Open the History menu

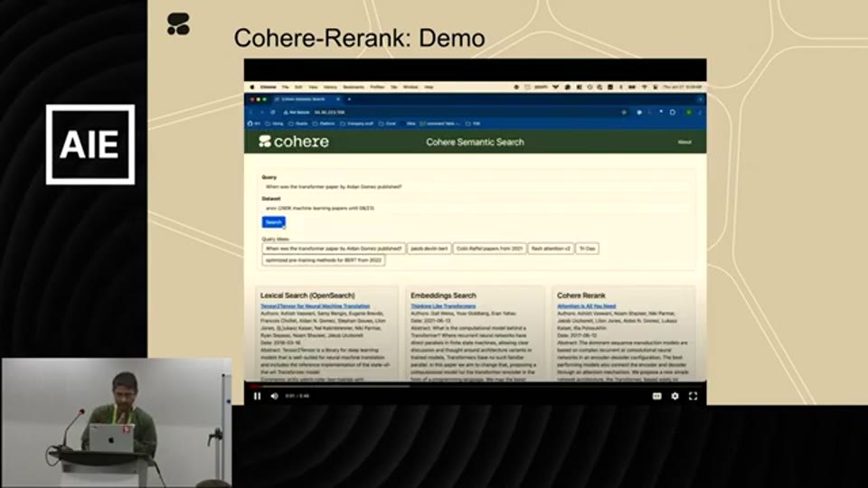(331, 87)
